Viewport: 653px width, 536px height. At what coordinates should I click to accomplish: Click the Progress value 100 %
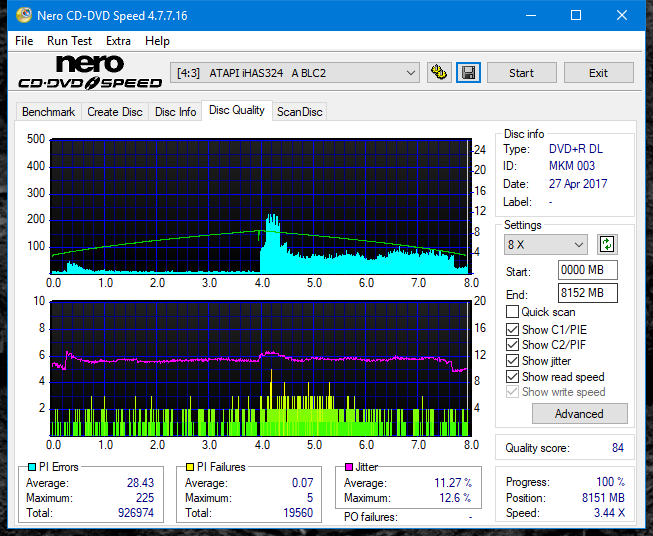[x=611, y=482]
